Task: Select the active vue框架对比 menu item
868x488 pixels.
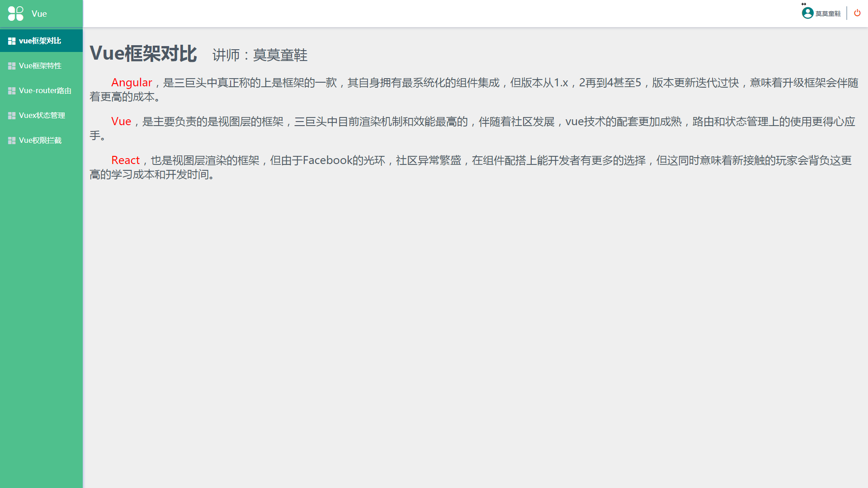Action: click(39, 40)
